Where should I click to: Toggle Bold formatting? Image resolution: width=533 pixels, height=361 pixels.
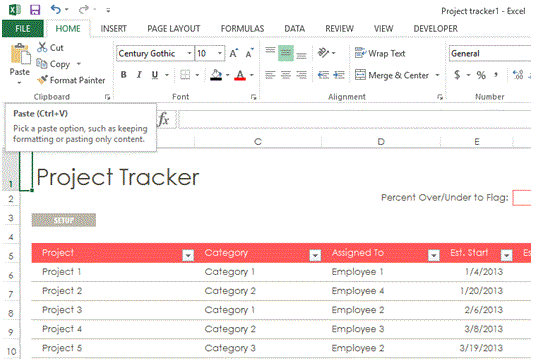pos(124,75)
